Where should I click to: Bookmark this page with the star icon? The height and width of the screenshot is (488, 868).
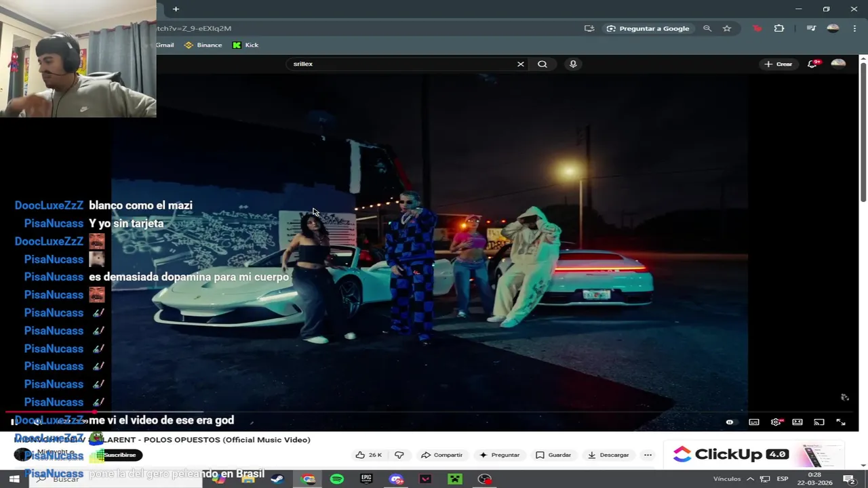727,28
